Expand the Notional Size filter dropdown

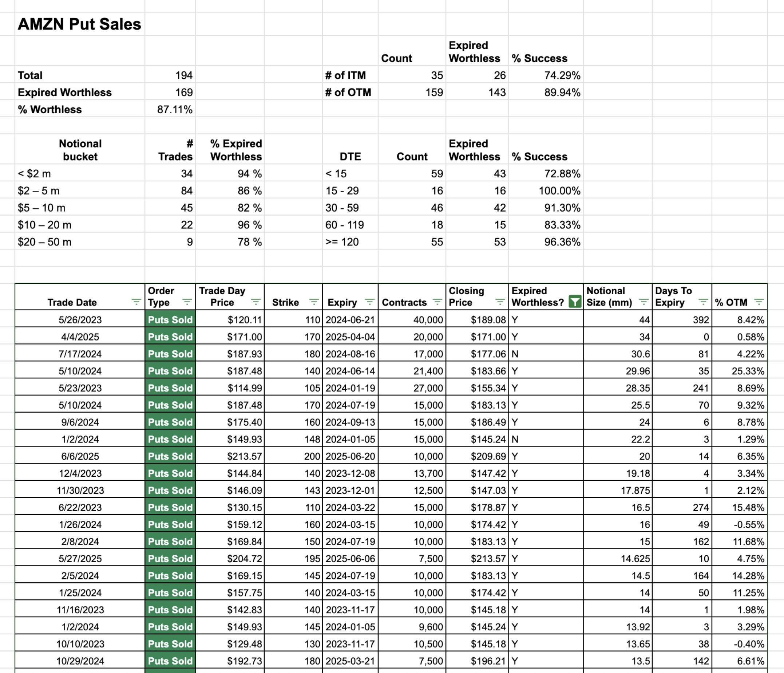click(x=643, y=302)
